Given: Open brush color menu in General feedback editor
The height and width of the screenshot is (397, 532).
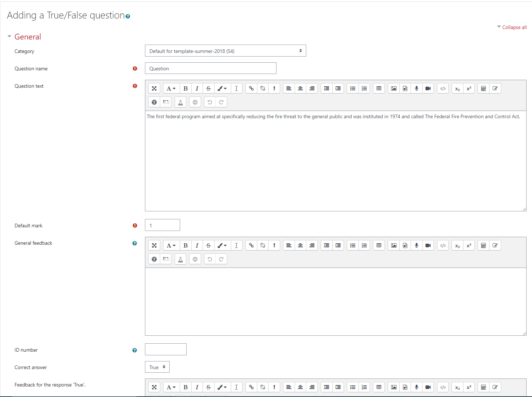Looking at the screenshot, I should coord(222,245).
